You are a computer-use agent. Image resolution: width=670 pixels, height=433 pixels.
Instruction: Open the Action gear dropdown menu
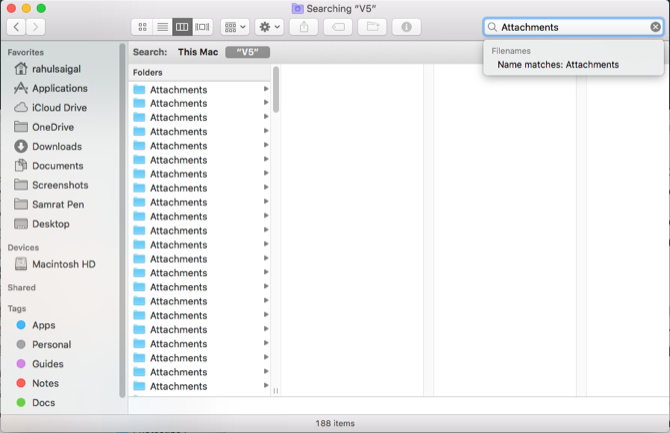[269, 27]
